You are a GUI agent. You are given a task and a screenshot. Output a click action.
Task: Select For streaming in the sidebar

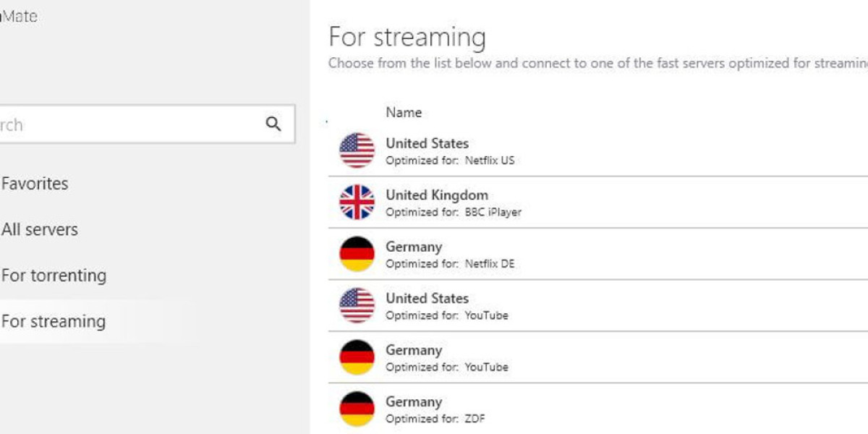click(54, 321)
